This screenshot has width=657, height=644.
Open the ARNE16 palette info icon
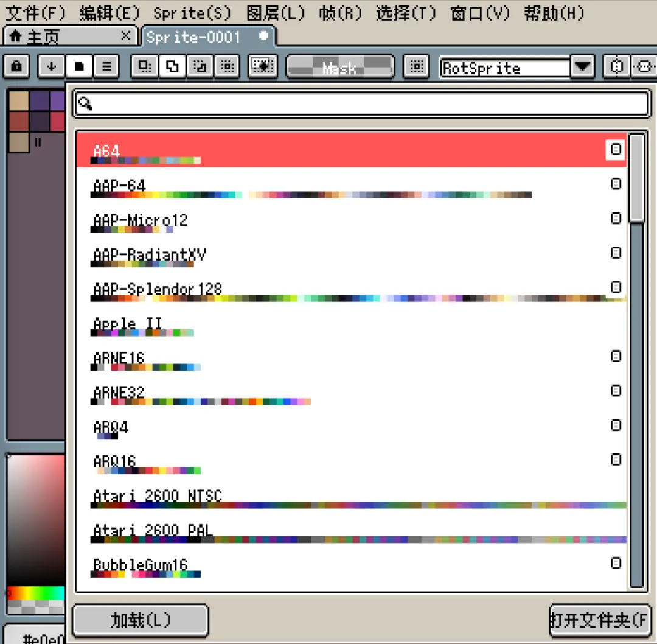(x=616, y=356)
